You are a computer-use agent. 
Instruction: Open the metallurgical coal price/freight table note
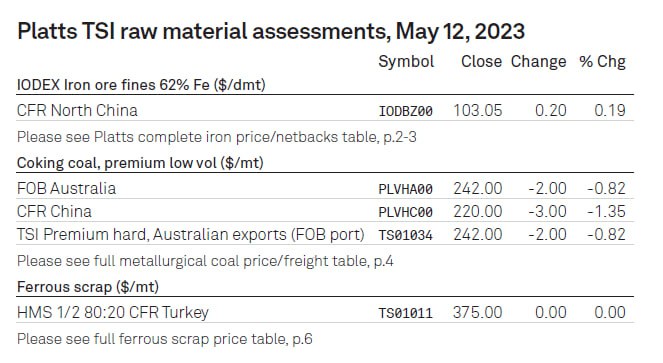coord(205,261)
